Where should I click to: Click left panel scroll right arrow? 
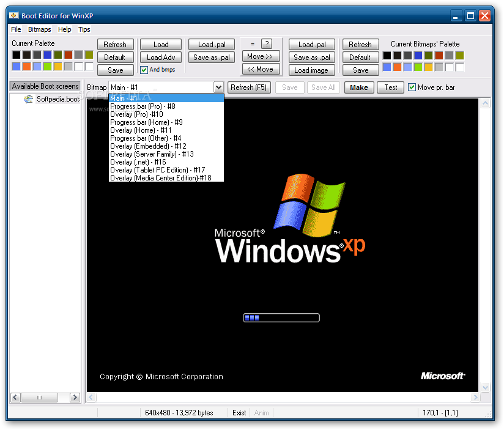point(75,397)
